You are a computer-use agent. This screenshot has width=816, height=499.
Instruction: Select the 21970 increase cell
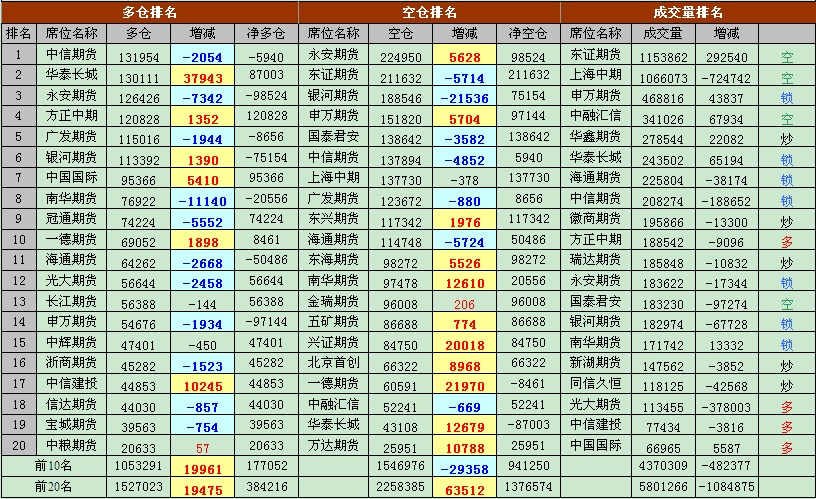[x=464, y=383]
